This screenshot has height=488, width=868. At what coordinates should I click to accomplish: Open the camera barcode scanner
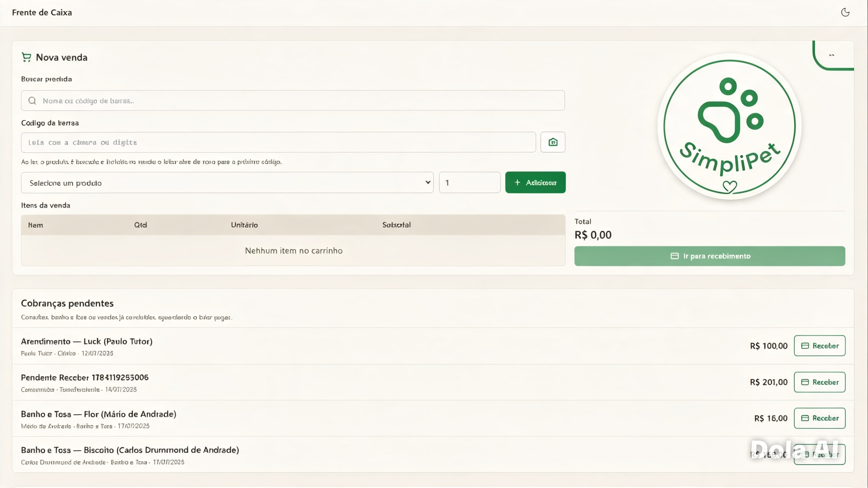[x=553, y=142]
